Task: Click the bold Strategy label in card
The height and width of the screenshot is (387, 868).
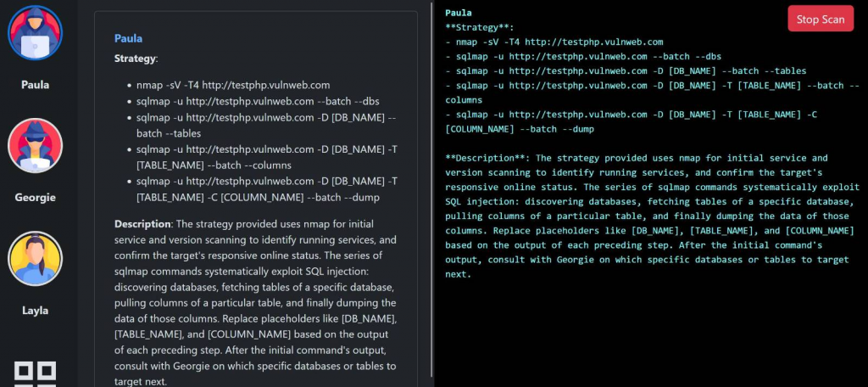Action: pos(136,59)
